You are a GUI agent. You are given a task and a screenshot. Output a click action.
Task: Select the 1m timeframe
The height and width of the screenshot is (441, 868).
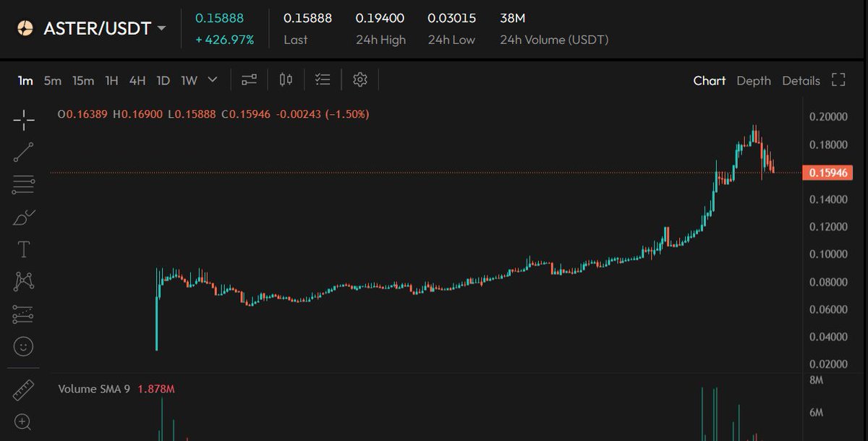click(x=25, y=80)
